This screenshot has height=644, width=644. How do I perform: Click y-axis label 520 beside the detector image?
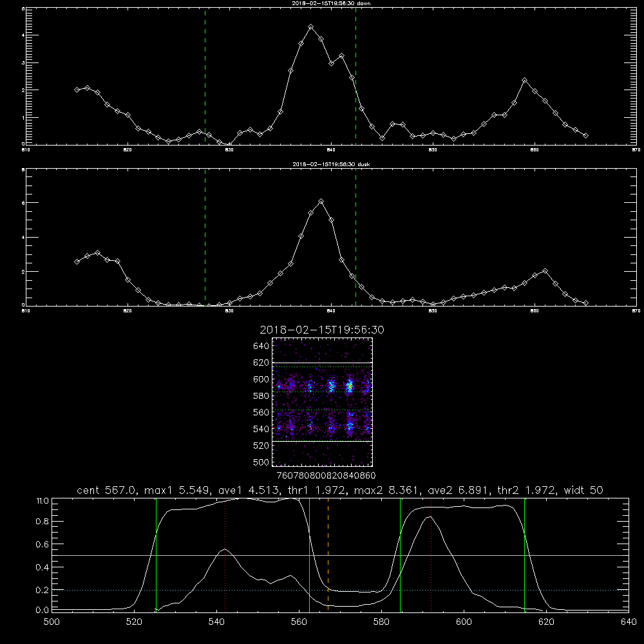pyautogui.click(x=261, y=446)
